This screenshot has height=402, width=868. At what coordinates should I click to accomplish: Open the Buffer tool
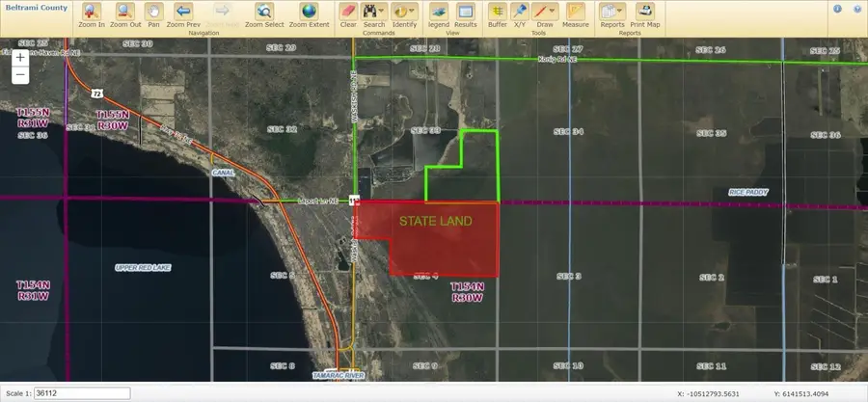[x=497, y=13]
